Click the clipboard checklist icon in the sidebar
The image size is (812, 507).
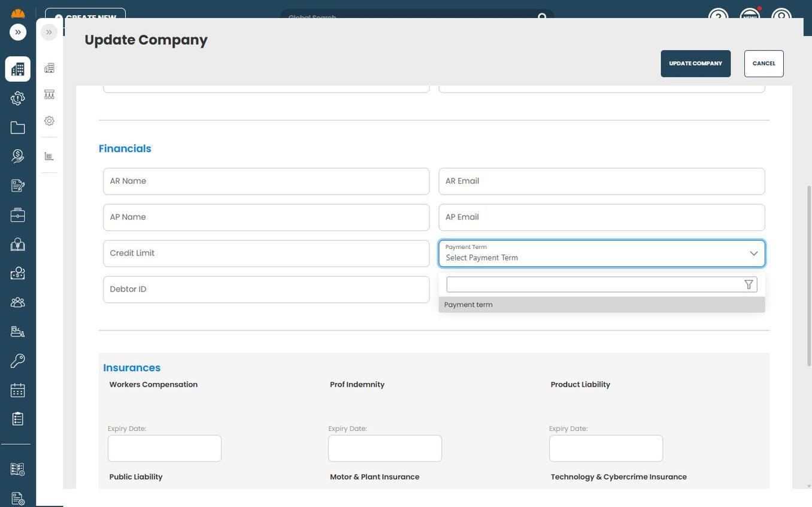pos(17,419)
